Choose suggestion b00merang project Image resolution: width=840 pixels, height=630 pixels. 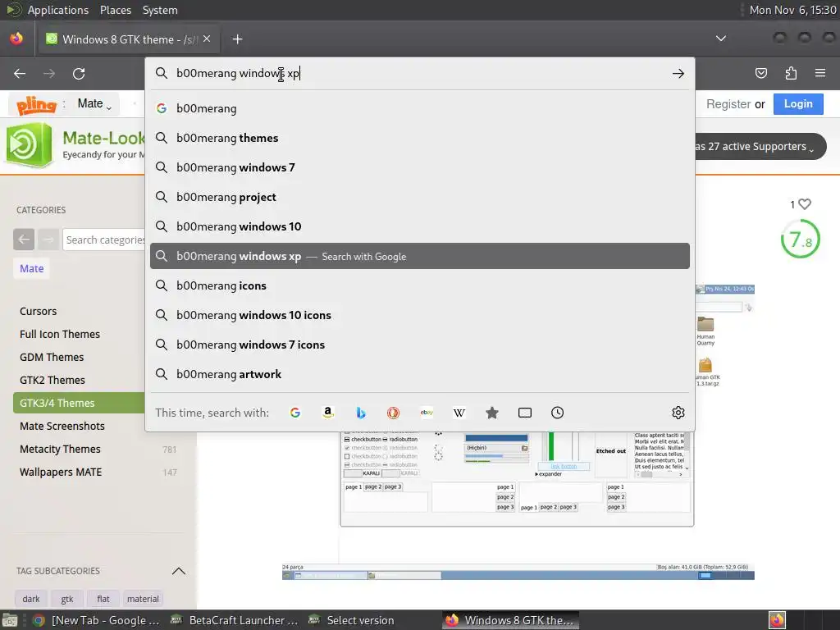tap(420, 197)
